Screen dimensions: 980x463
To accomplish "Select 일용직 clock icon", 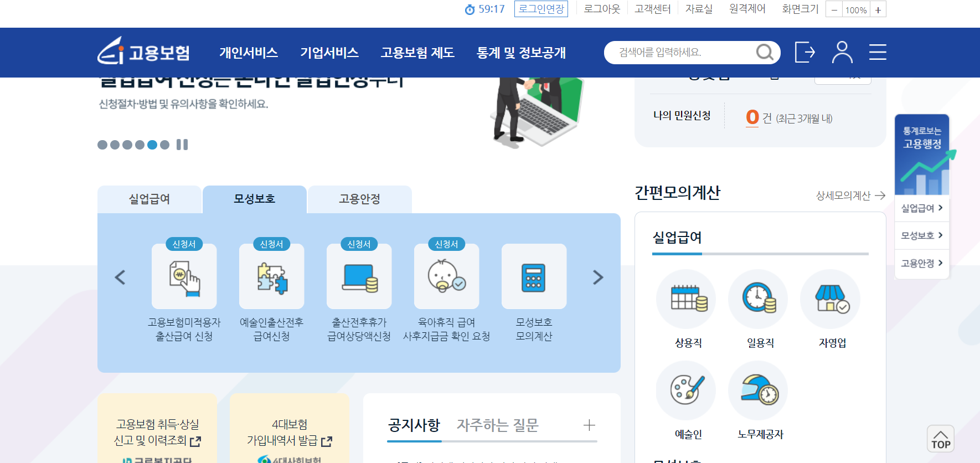I will (758, 299).
